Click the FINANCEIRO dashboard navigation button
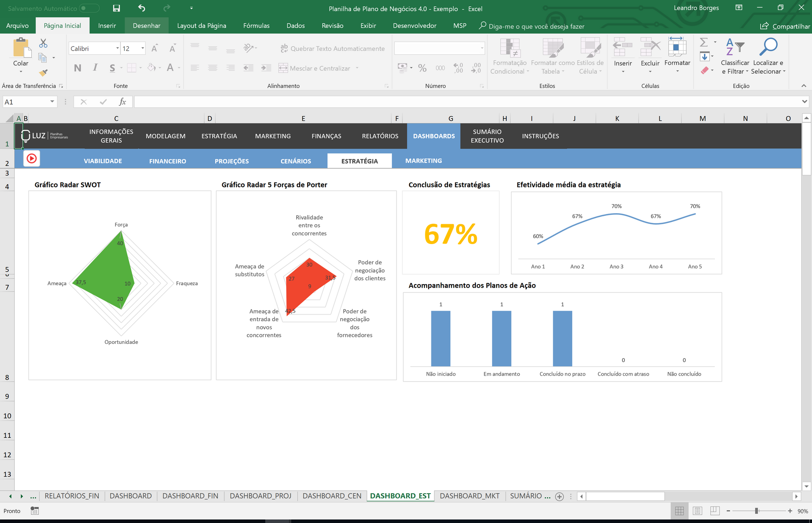This screenshot has height=523, width=812. [168, 161]
